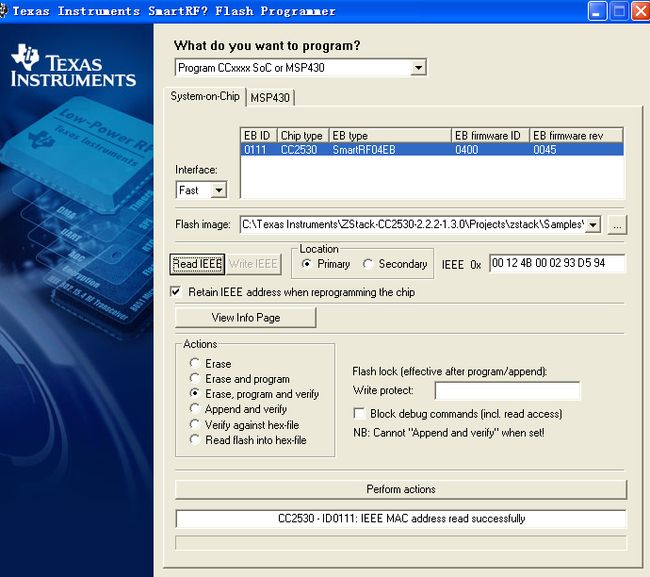This screenshot has height=577, width=650.
Task: Select the CC2530 SmartRF04EB device row
Action: coord(432,150)
